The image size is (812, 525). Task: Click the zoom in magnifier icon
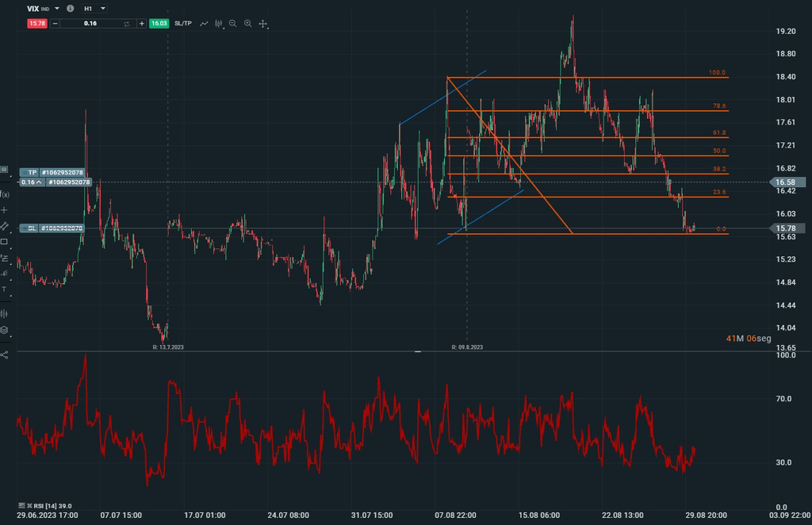coord(247,24)
